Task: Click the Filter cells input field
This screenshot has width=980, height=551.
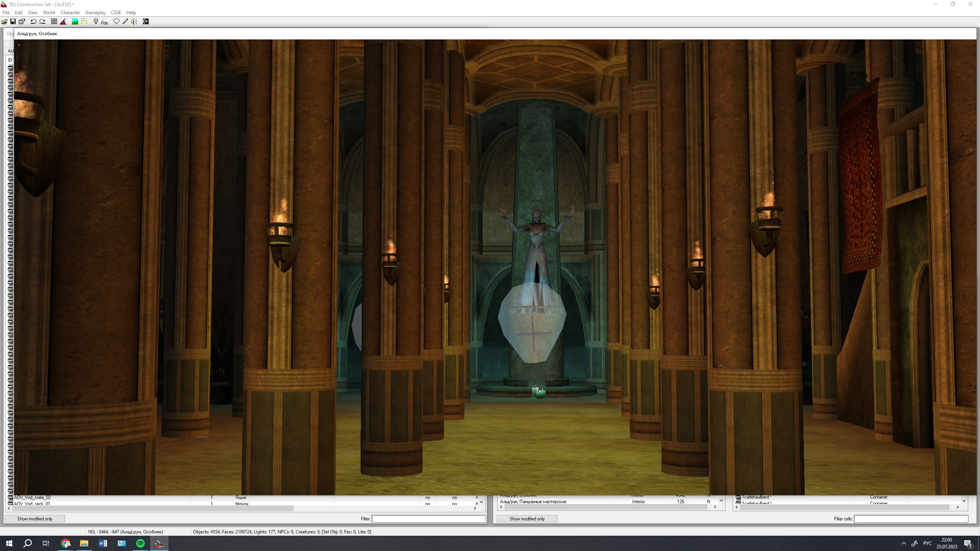Action: [x=911, y=518]
